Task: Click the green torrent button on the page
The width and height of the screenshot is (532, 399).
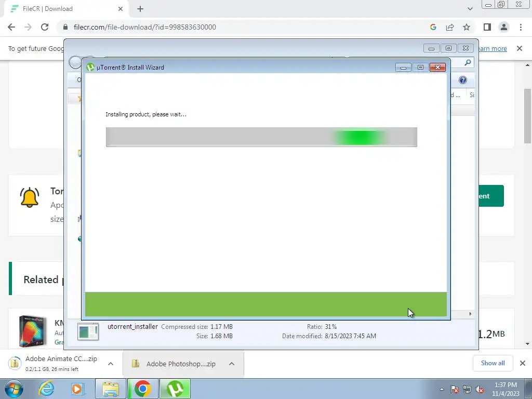Action: (x=491, y=196)
